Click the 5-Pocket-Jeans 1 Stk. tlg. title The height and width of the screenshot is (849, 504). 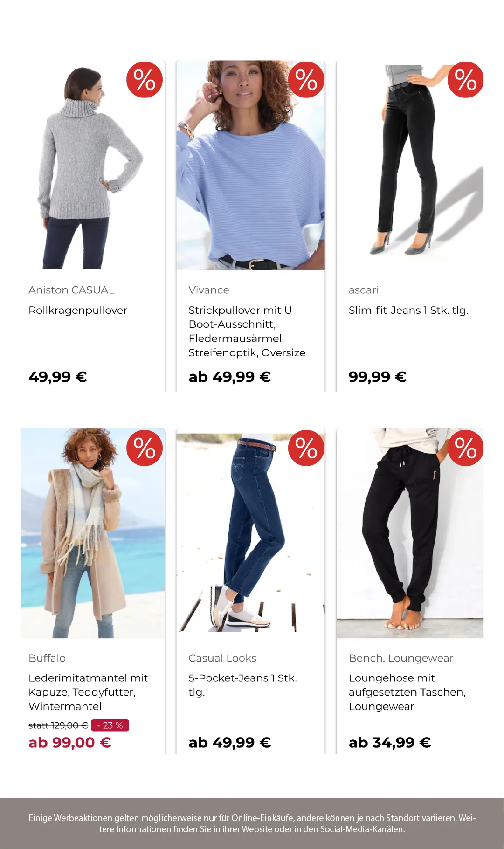point(242,685)
